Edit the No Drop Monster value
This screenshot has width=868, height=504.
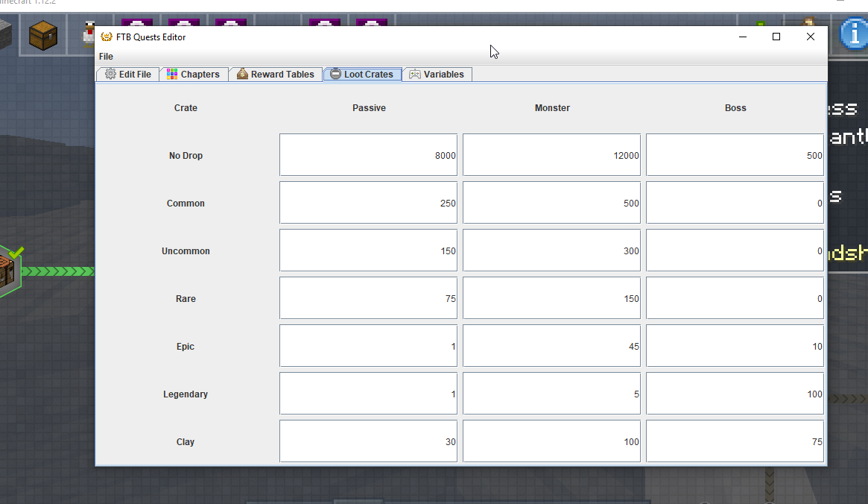pyautogui.click(x=551, y=155)
